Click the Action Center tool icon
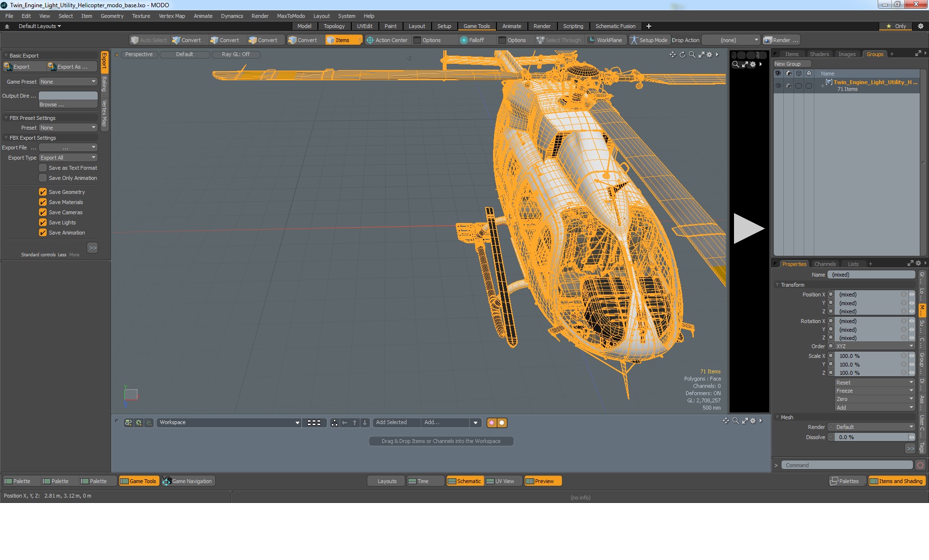 click(x=370, y=40)
